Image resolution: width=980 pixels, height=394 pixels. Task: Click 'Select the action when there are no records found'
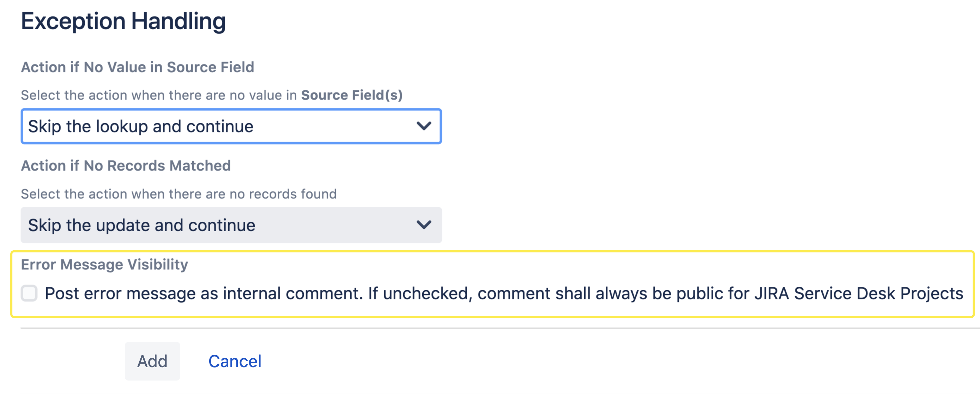point(179,194)
